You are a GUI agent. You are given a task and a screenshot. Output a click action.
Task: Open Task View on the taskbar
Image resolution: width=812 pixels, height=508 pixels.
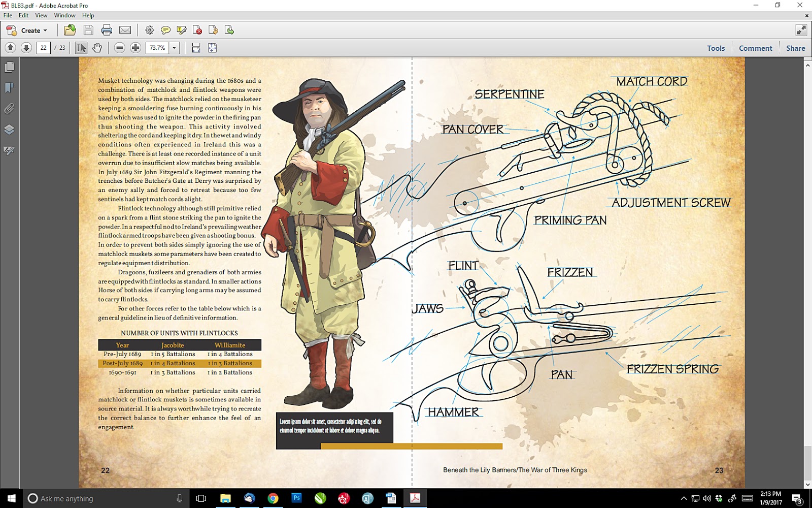pyautogui.click(x=201, y=498)
